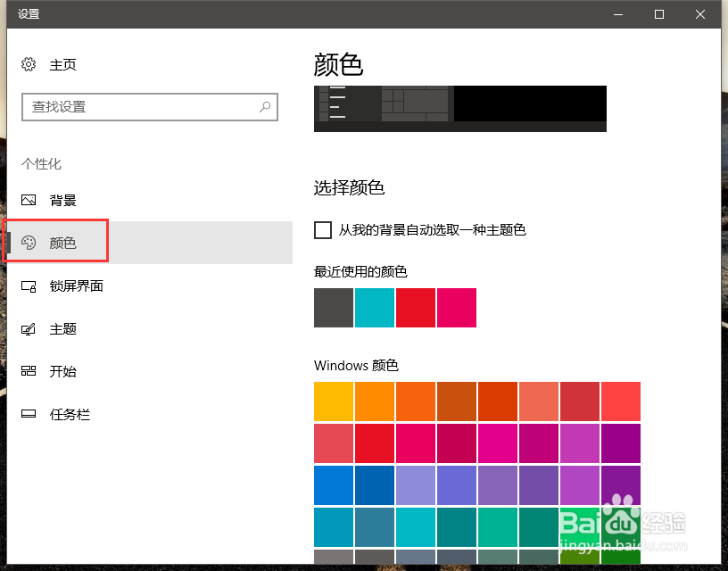Click the magnifier icon in search box
Image resolution: width=728 pixels, height=571 pixels.
pos(265,107)
